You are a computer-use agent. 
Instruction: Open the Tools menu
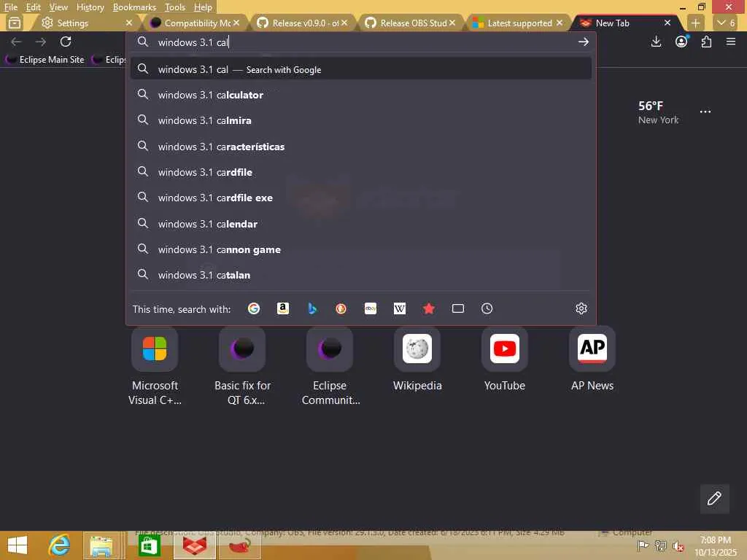click(175, 7)
